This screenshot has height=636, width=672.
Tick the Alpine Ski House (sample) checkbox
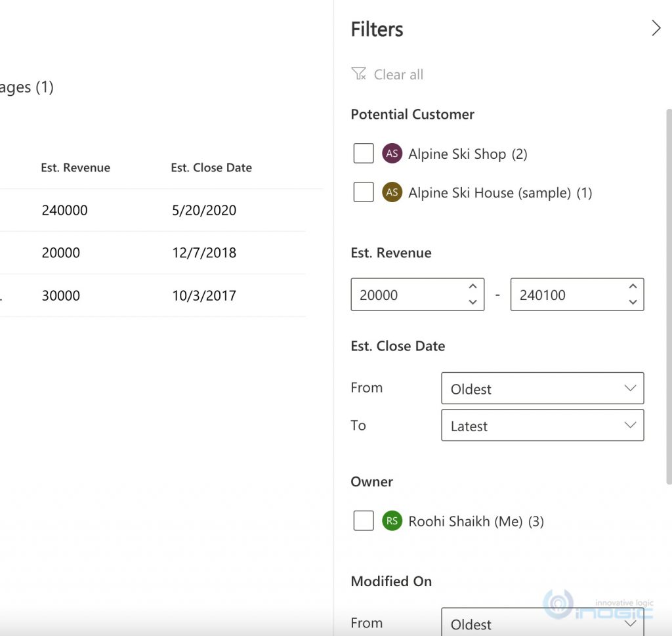(364, 192)
